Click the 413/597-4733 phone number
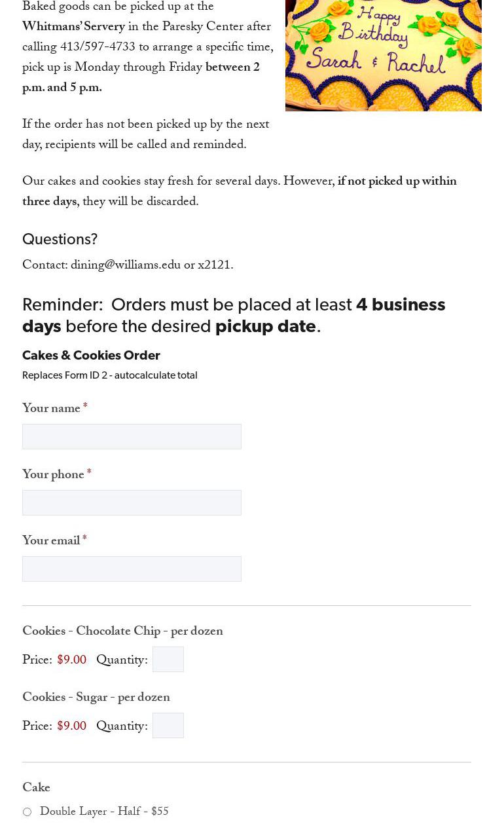Viewport: 504px width, 826px height. [98, 48]
